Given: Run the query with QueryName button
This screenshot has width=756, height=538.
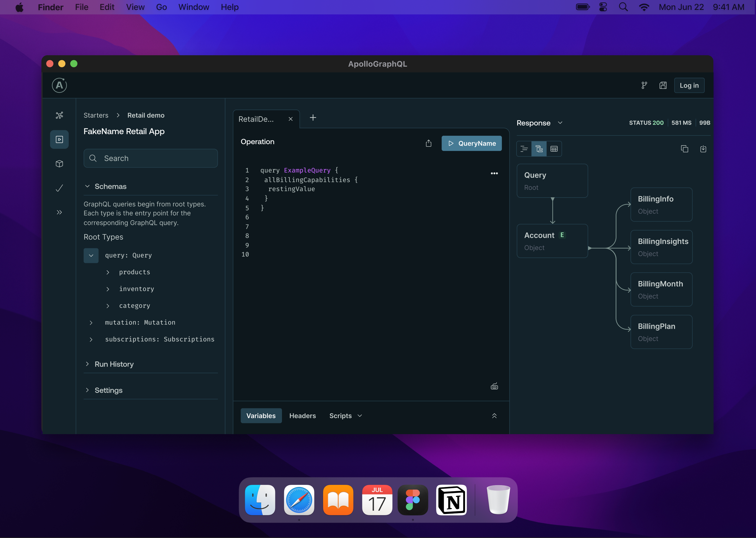Looking at the screenshot, I should pos(471,143).
